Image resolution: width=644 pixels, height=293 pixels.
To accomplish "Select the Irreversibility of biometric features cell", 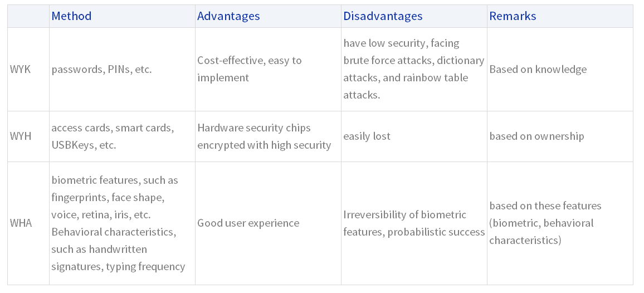I will [x=414, y=223].
